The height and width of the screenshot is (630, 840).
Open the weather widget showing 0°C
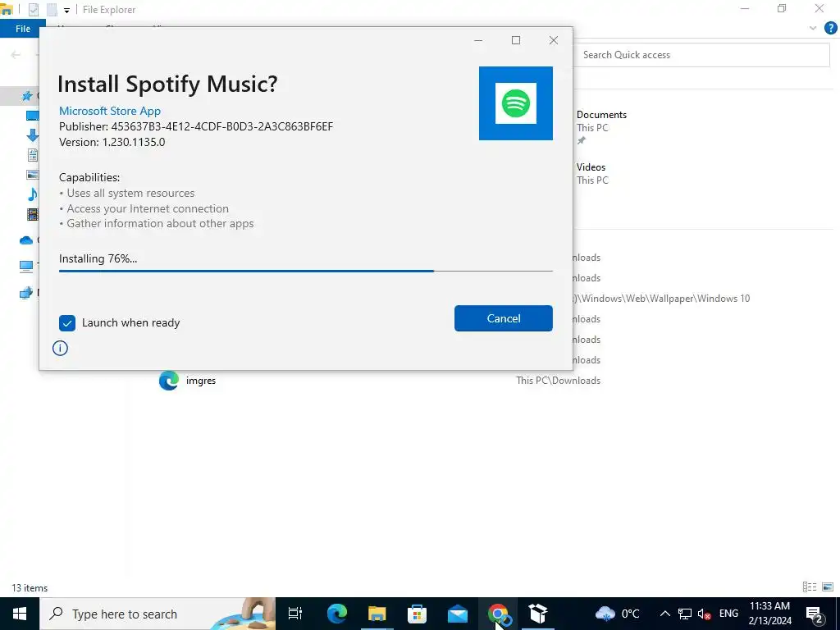(618, 614)
